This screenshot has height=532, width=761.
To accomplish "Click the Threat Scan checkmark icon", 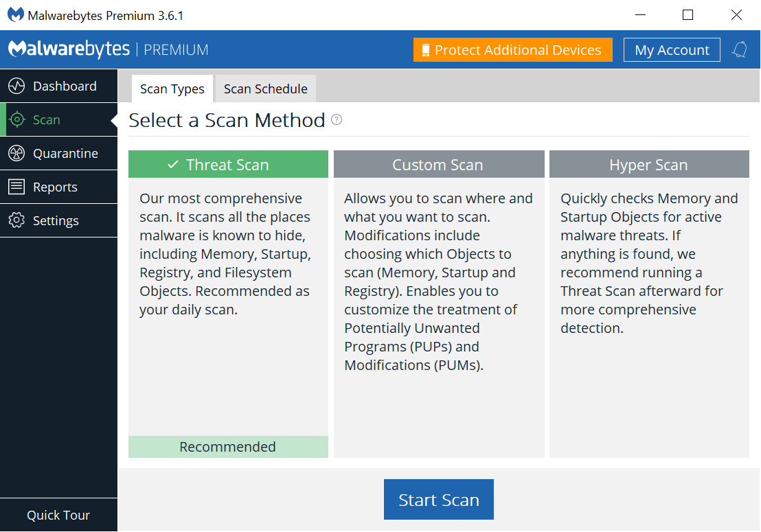I will pyautogui.click(x=173, y=165).
